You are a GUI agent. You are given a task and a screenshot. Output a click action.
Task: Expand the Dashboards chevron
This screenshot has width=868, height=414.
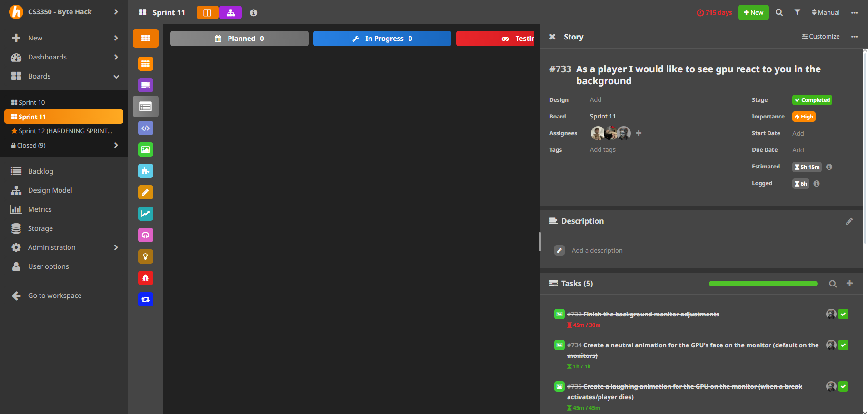pyautogui.click(x=116, y=57)
